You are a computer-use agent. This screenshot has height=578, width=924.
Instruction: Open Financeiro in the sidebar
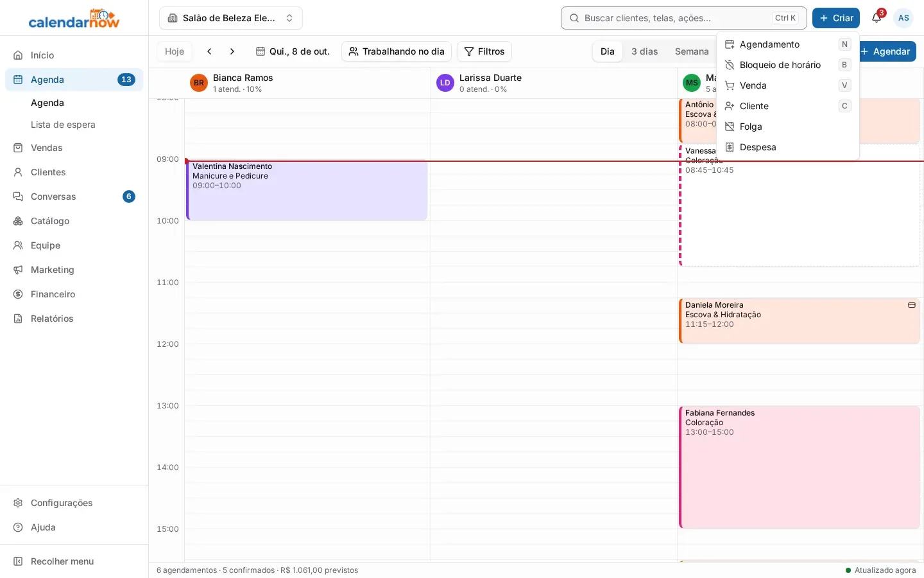(74, 294)
